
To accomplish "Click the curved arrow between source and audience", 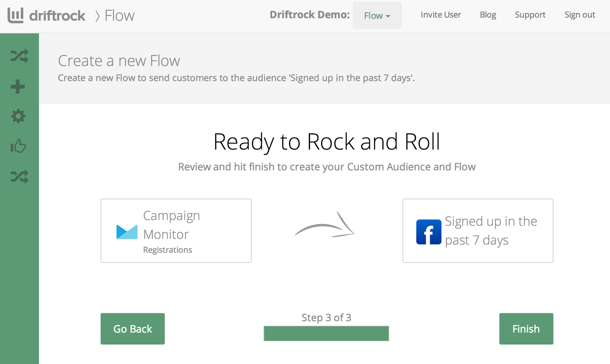I will [x=325, y=226].
